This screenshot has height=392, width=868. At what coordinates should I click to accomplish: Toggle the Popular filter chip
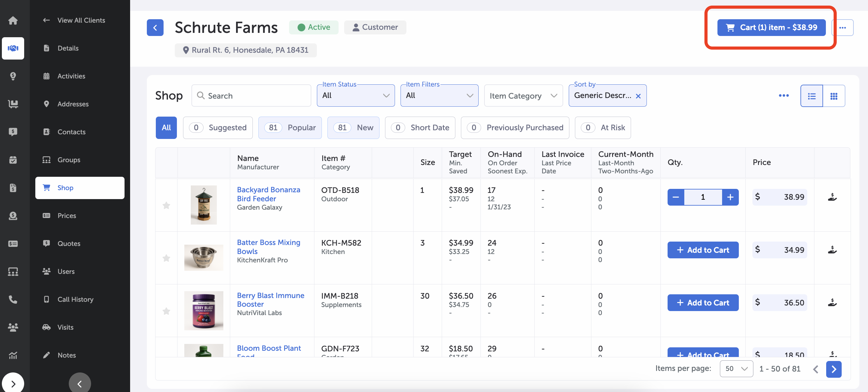click(x=290, y=128)
